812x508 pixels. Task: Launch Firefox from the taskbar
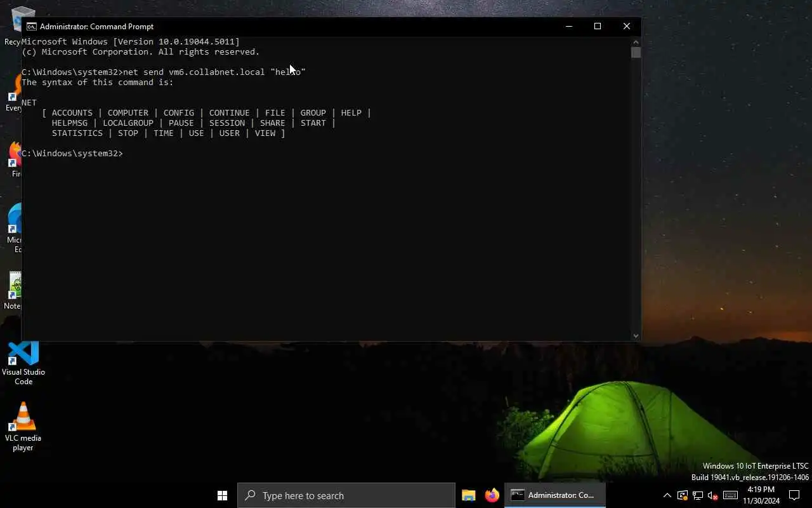[x=492, y=495]
